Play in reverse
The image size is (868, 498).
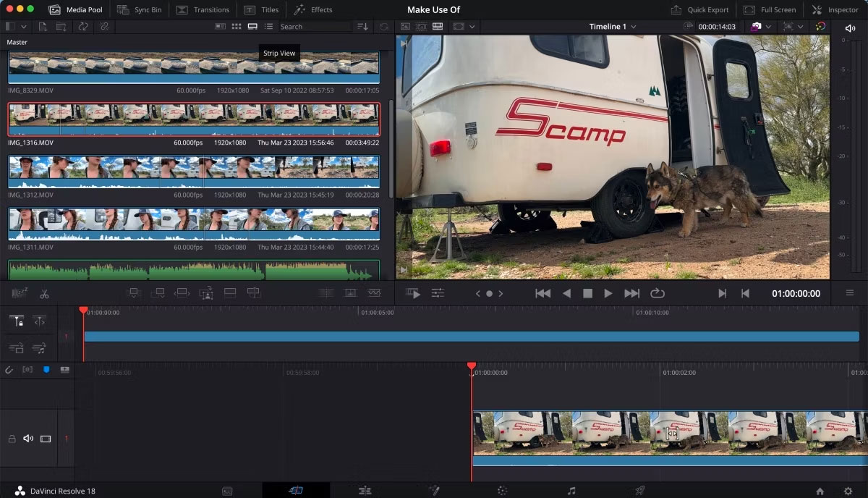click(x=567, y=293)
